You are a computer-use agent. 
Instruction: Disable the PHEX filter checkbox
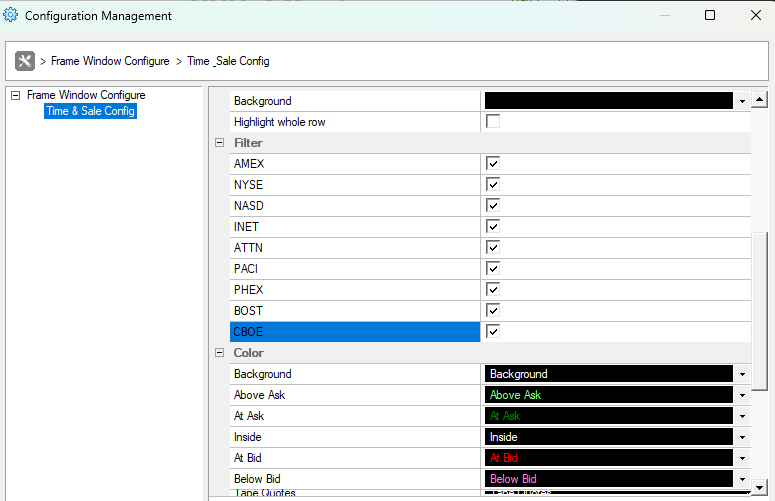(493, 290)
